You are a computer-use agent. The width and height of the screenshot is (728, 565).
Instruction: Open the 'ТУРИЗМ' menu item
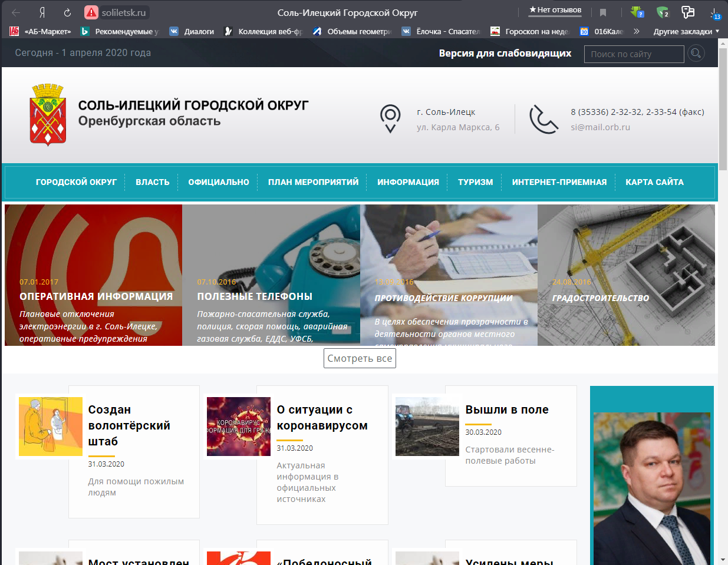475,182
